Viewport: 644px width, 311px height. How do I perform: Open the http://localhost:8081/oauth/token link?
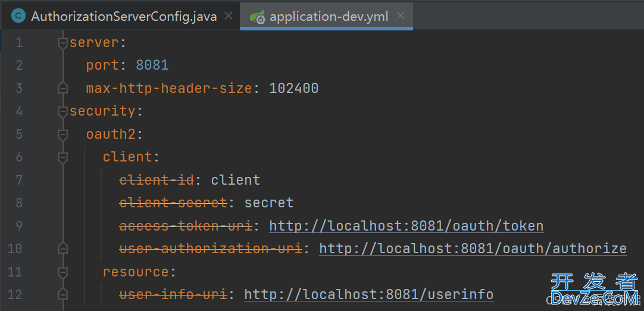pyautogui.click(x=406, y=226)
